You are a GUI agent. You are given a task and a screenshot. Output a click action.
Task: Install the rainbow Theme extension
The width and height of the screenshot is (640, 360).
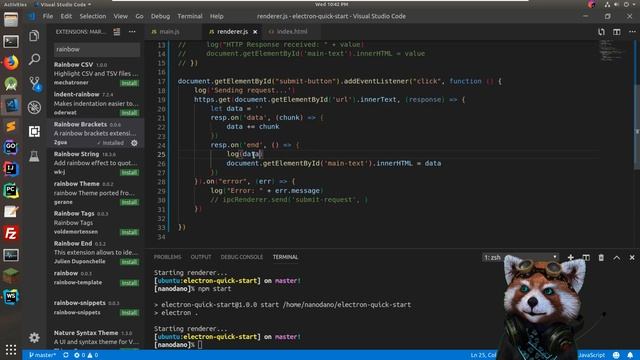click(x=129, y=202)
